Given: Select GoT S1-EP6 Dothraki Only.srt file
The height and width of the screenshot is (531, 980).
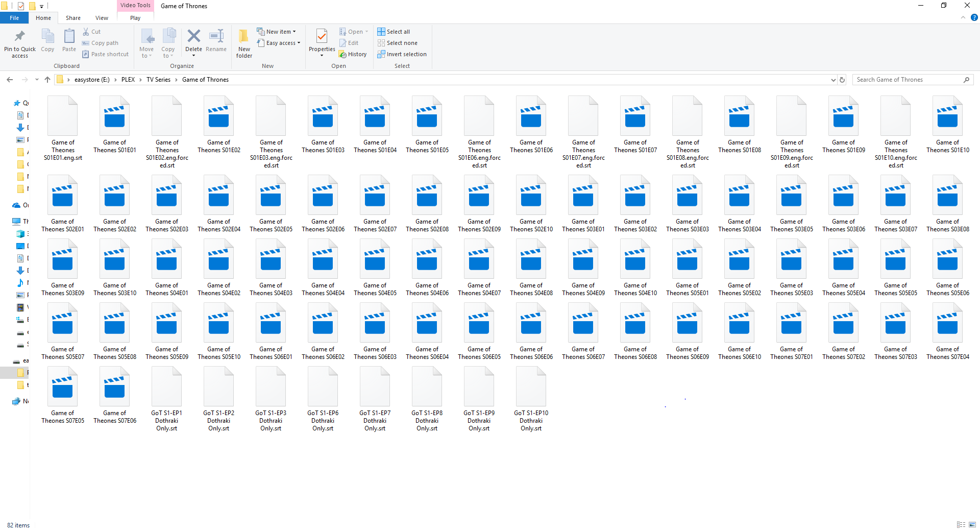Looking at the screenshot, I should [x=323, y=399].
